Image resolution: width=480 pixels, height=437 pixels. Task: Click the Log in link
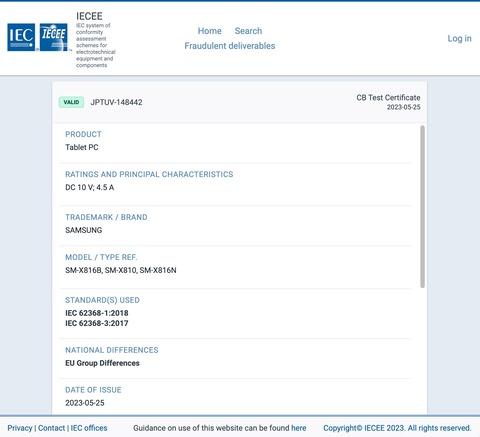(459, 38)
